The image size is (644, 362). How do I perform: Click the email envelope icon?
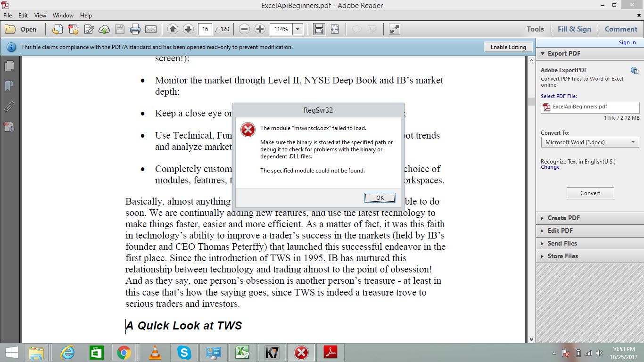151,29
